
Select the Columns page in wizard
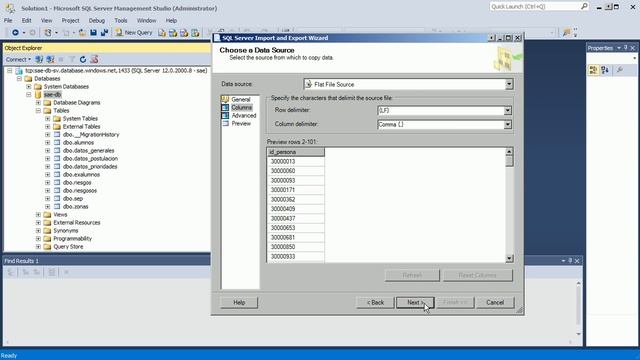[241, 107]
